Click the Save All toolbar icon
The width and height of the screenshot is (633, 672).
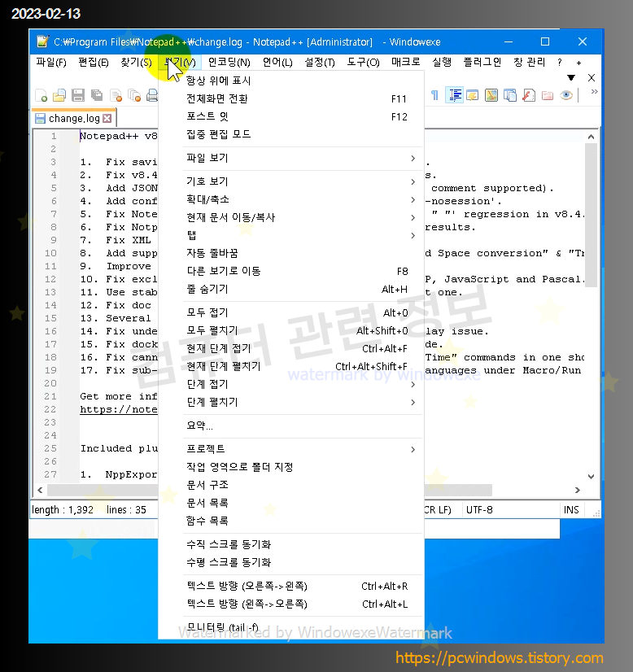(x=97, y=95)
